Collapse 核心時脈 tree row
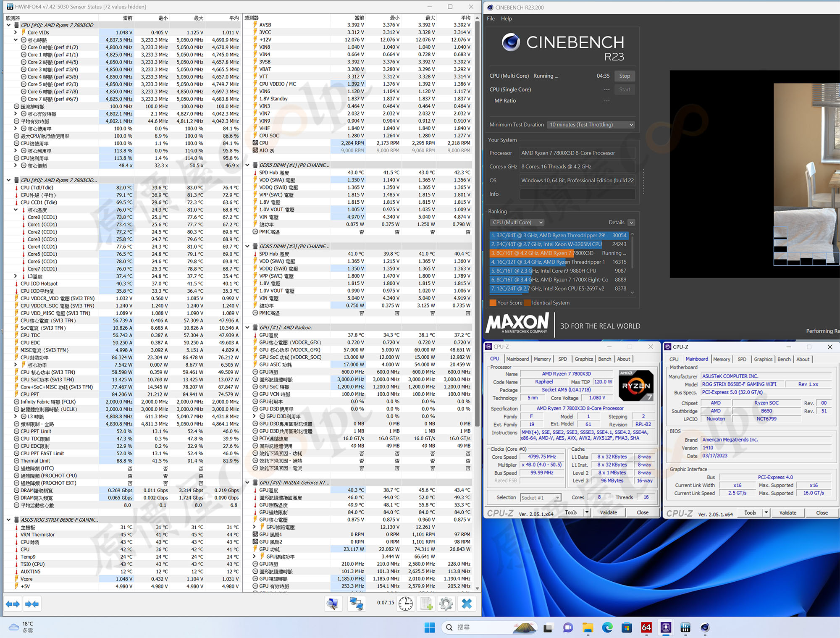 pos(16,40)
